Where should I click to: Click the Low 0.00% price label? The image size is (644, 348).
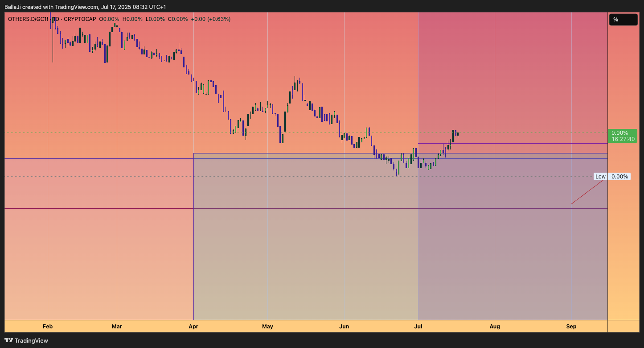tap(612, 177)
